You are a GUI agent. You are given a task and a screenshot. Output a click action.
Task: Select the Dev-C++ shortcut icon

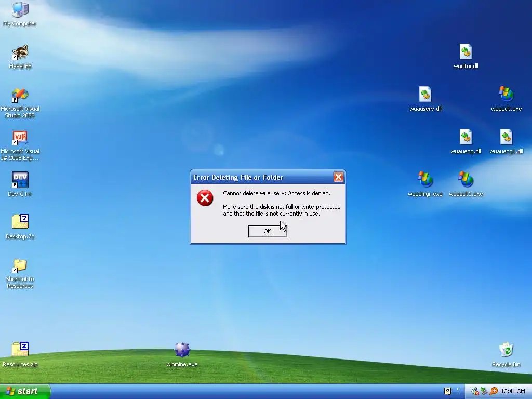click(x=20, y=184)
